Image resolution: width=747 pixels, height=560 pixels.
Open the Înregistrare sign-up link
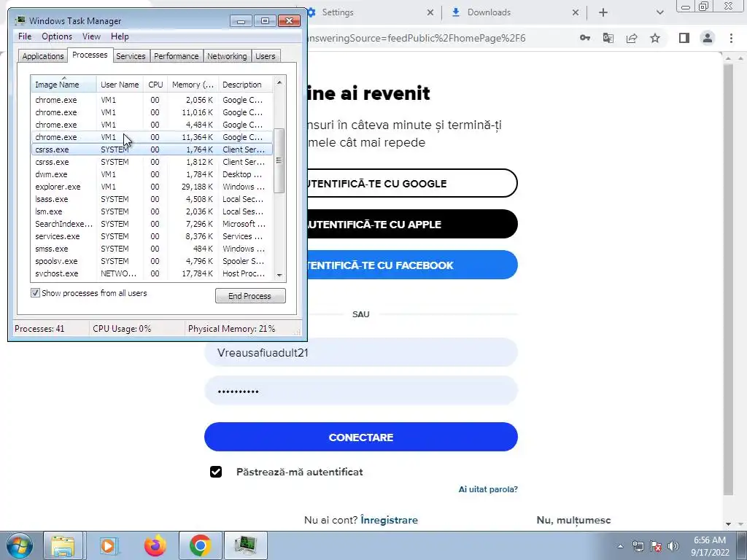(389, 520)
